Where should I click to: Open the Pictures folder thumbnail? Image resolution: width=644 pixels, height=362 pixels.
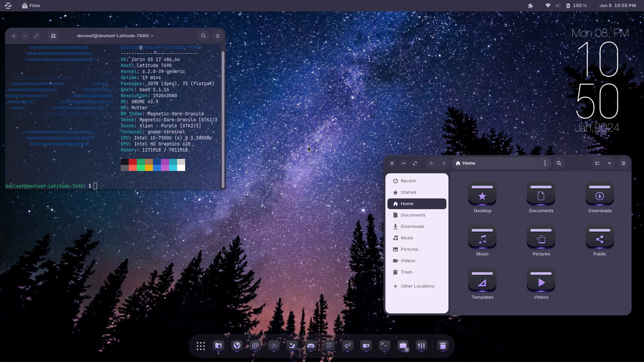(x=541, y=239)
